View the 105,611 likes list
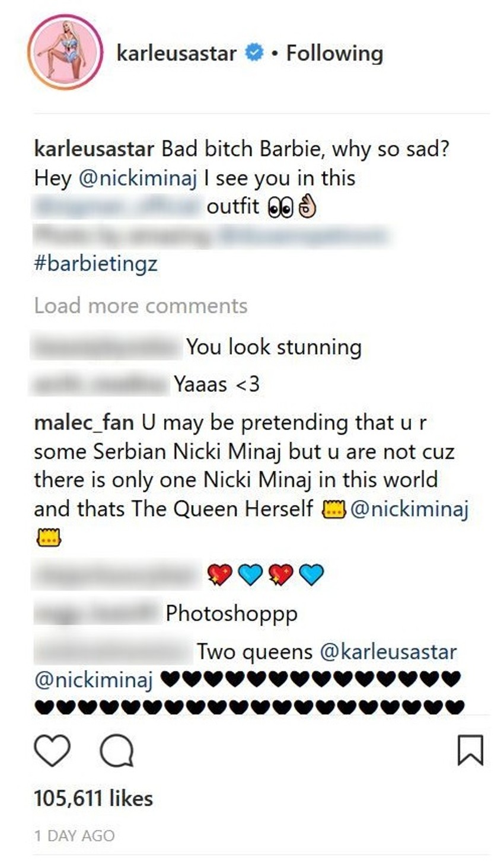Image resolution: width=504 pixels, height=861 pixels. pyautogui.click(x=94, y=799)
